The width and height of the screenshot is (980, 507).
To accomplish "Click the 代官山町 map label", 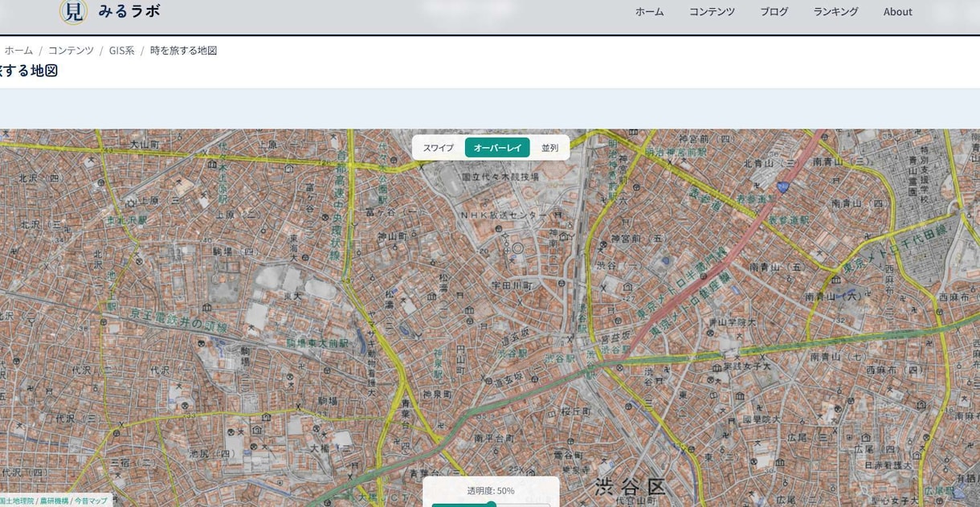I will (x=636, y=499).
